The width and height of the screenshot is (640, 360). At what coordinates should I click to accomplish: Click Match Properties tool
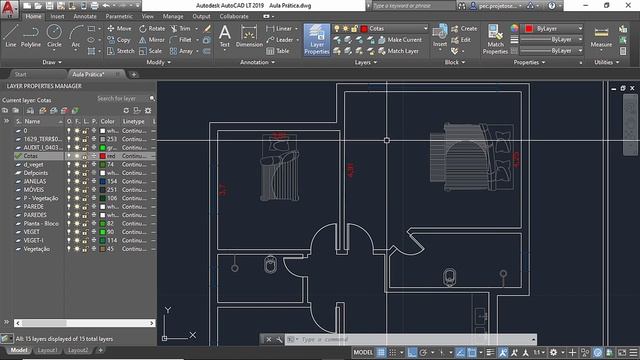(495, 39)
